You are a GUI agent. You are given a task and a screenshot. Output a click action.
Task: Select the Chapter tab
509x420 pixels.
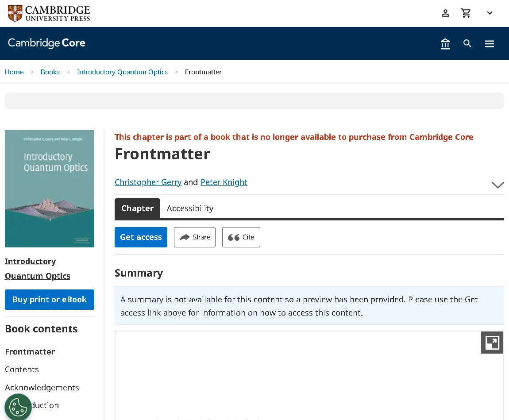(x=137, y=208)
